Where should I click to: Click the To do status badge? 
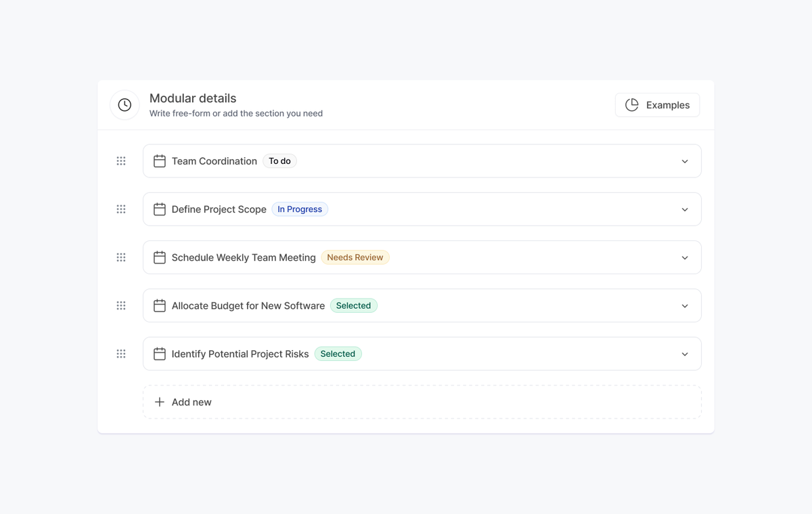279,161
